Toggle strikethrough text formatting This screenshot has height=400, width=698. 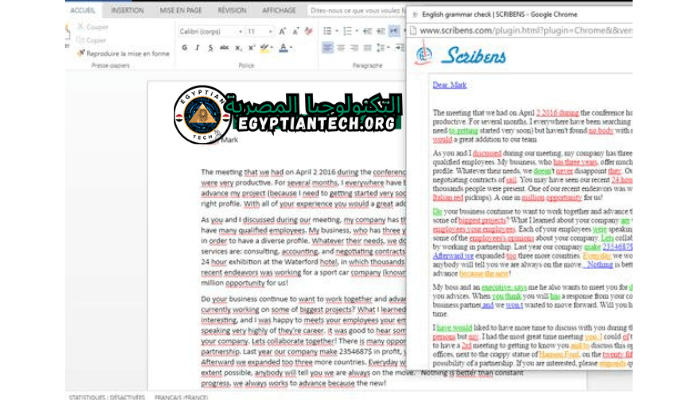223,47
